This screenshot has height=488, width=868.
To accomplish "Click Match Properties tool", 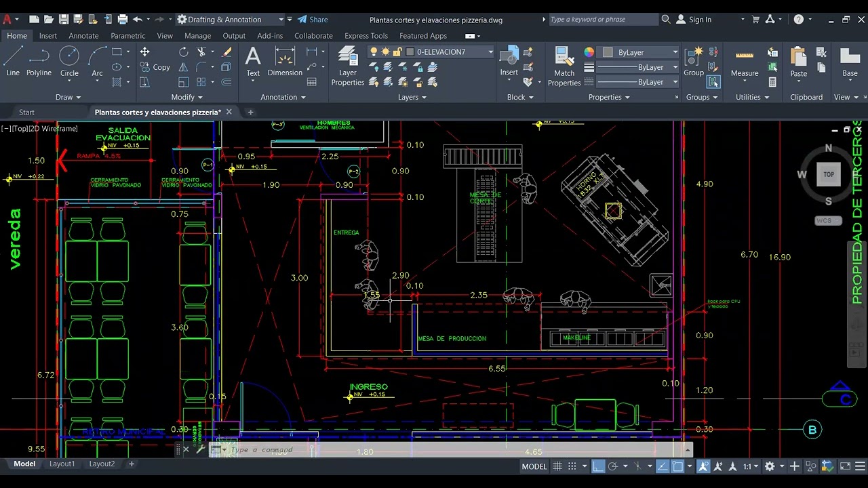I will pos(564,66).
